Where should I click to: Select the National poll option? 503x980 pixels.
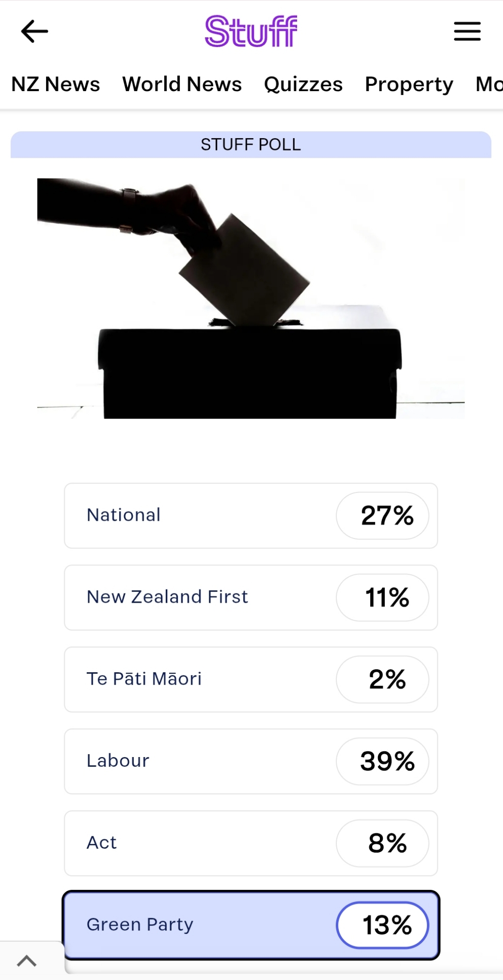(196, 515)
